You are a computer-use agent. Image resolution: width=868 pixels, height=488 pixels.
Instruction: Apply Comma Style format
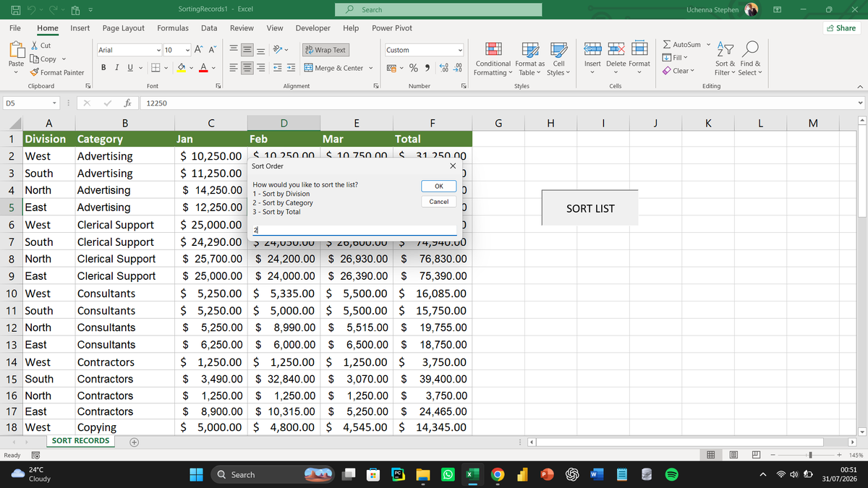tap(429, 68)
